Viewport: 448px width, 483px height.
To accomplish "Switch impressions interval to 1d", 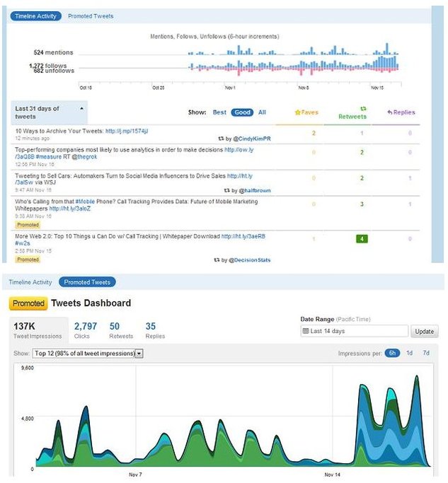I will (409, 353).
